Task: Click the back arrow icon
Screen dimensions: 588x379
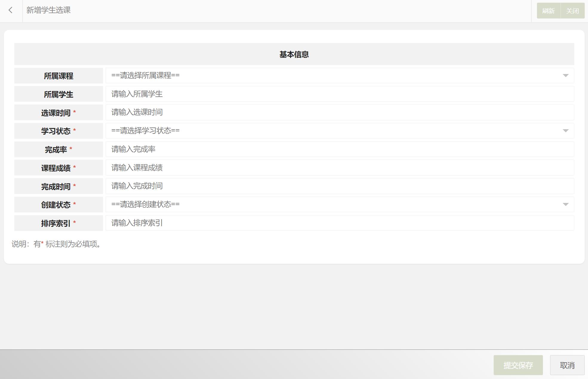Action: click(x=11, y=10)
